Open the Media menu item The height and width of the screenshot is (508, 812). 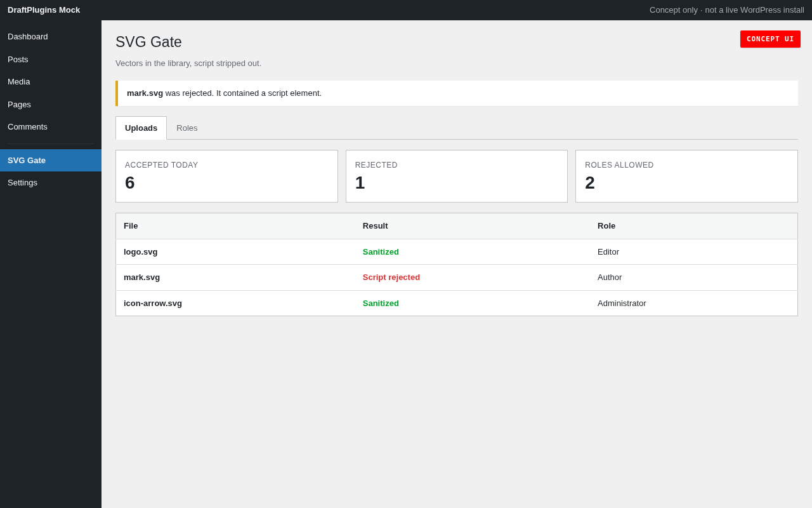pyautogui.click(x=51, y=82)
